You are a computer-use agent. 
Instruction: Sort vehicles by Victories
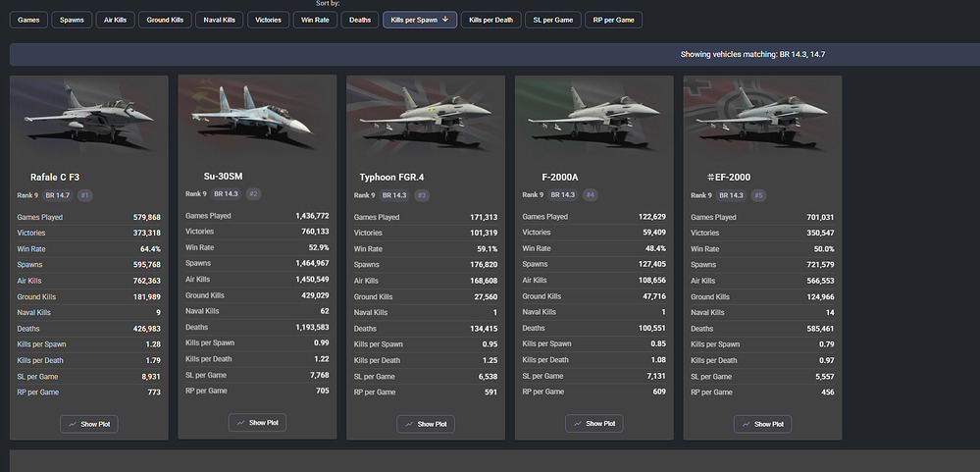[268, 20]
